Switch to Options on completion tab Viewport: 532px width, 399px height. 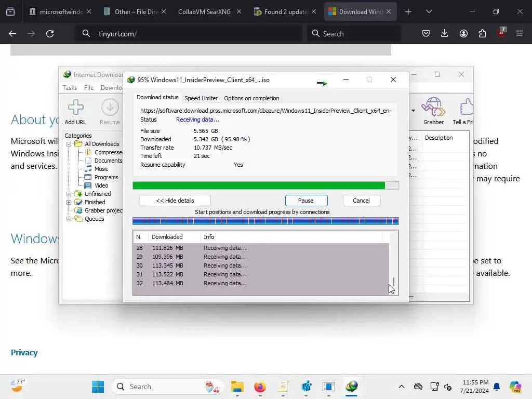pos(251,98)
